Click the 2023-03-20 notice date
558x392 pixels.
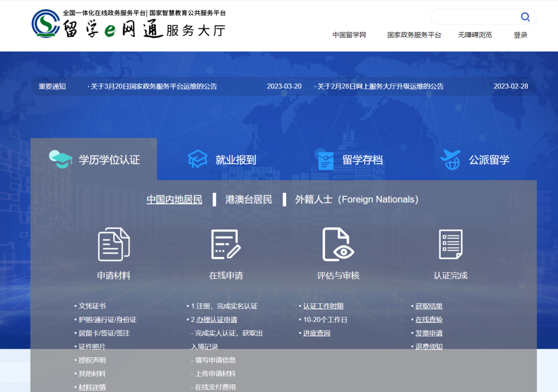coord(284,86)
